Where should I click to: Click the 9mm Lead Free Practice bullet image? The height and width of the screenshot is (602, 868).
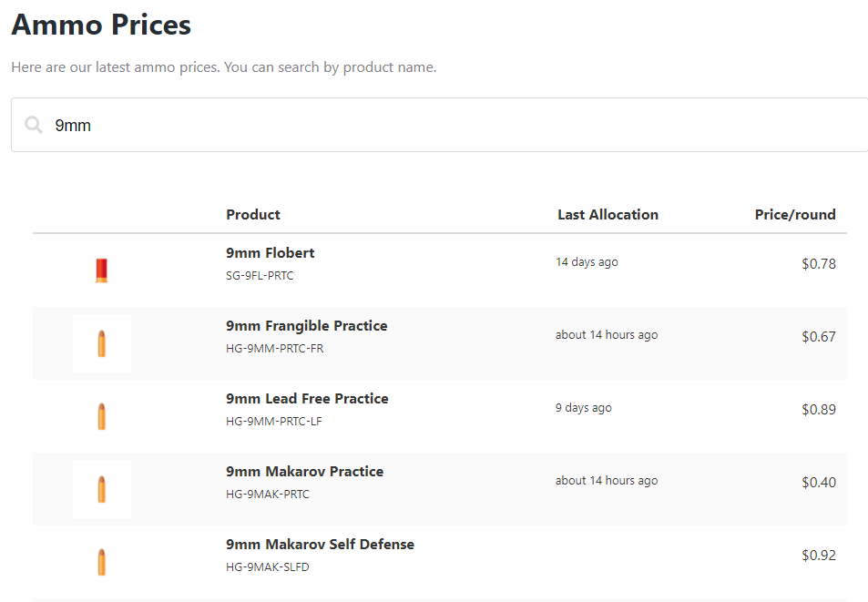pos(102,416)
